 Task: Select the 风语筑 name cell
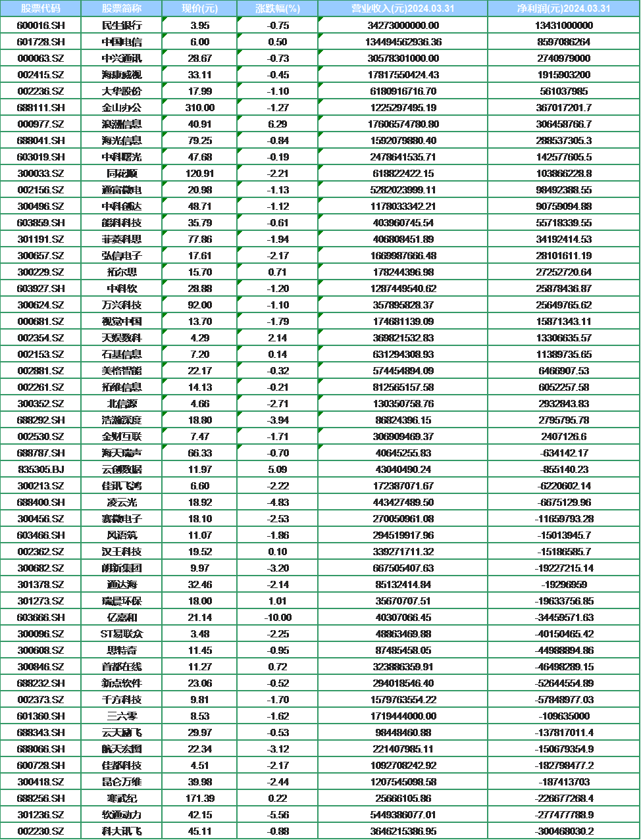122,535
